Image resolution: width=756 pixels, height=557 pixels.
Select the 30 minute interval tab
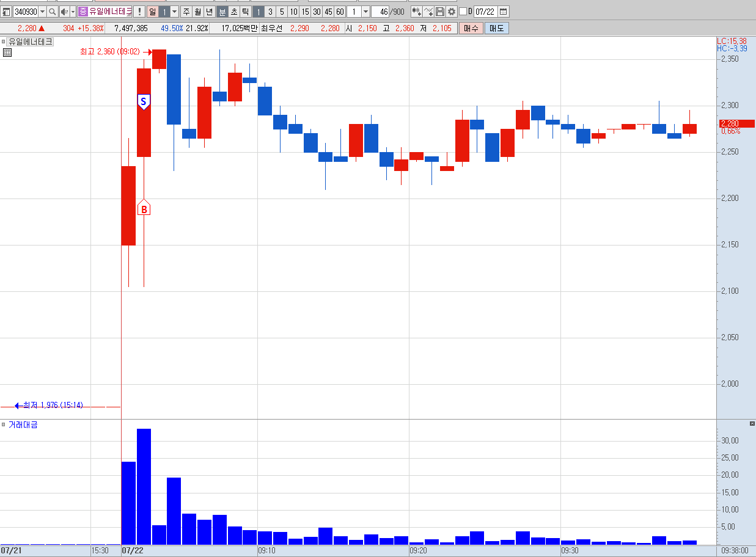click(317, 12)
